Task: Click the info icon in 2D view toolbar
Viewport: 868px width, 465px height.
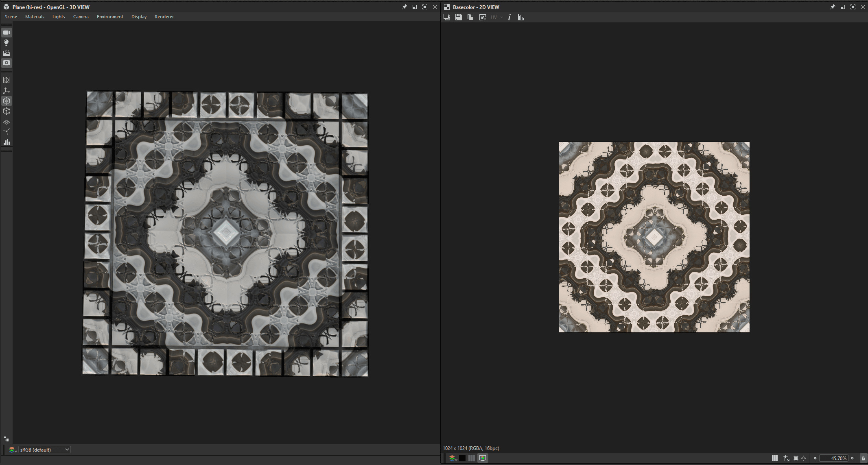Action: [x=509, y=17]
